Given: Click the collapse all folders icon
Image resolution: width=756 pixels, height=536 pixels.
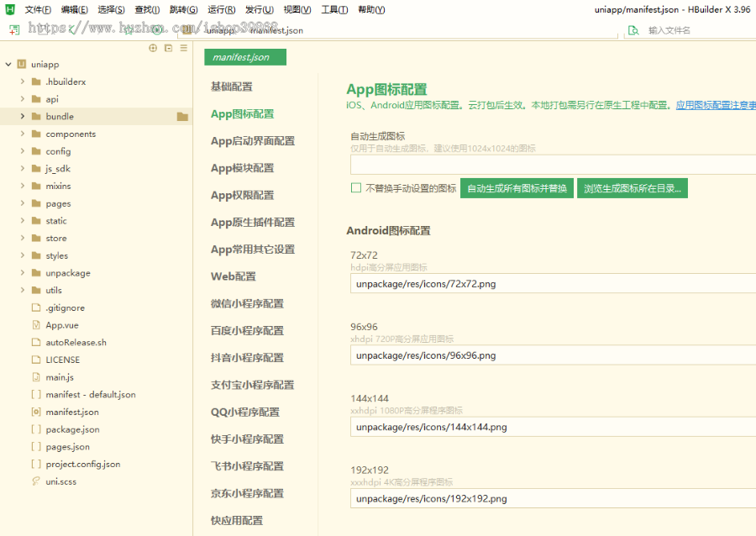Looking at the screenshot, I should coord(168,48).
